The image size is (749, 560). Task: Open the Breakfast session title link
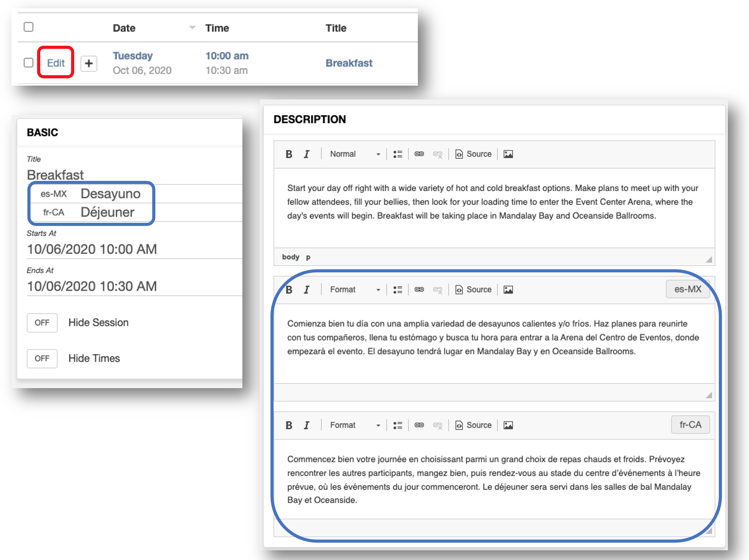point(349,63)
